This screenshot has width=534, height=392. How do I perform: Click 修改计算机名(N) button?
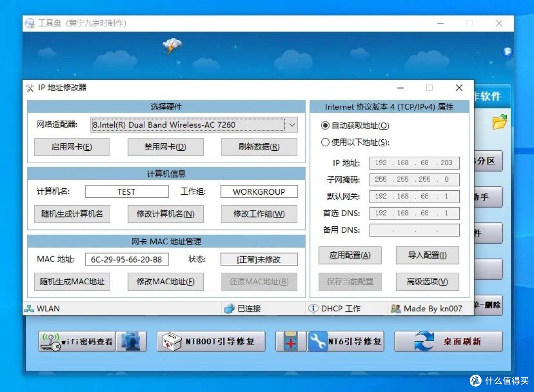166,214
